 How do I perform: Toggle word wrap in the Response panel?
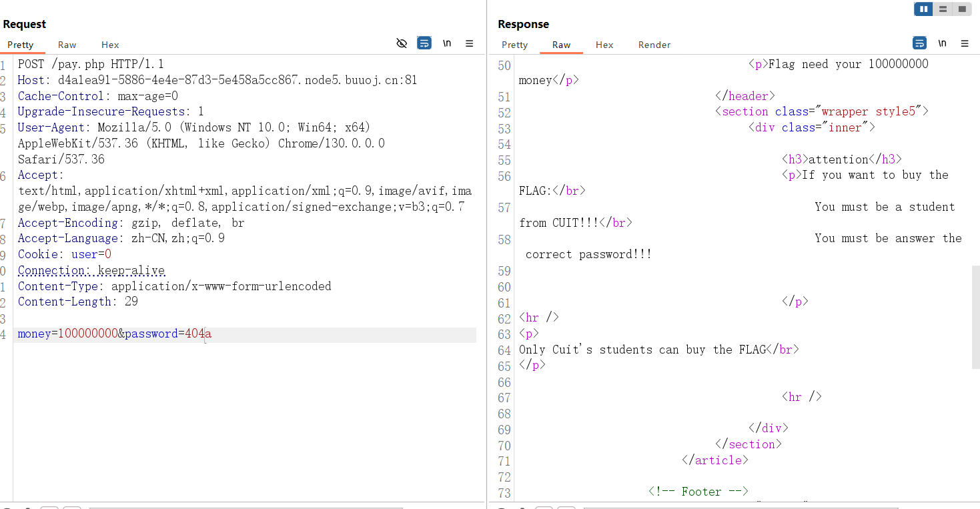[x=919, y=43]
